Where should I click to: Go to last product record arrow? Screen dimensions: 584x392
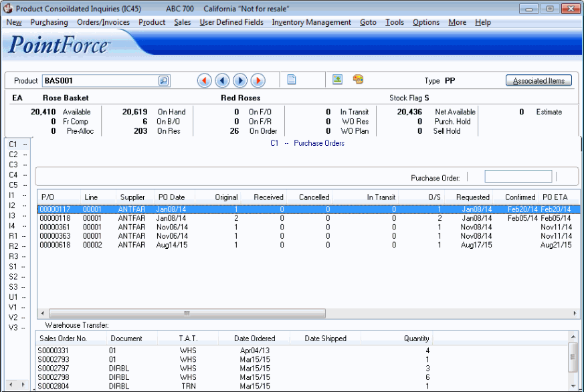258,80
